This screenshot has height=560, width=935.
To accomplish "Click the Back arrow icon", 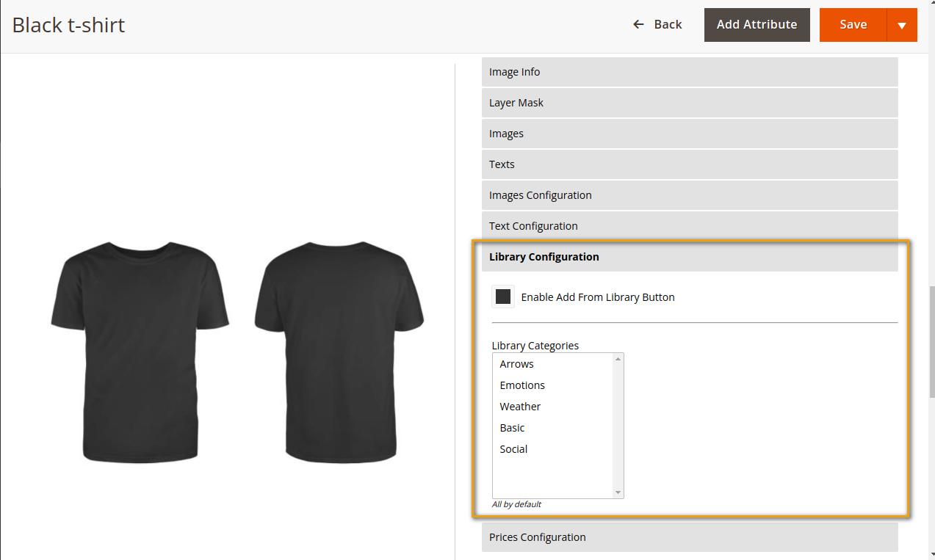I will click(x=638, y=24).
